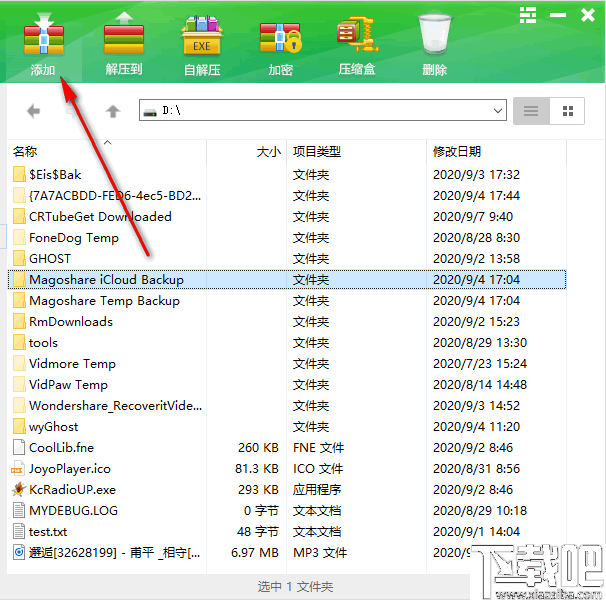Click the tools folder icon
Screen dimensions: 606x600
pyautogui.click(x=19, y=343)
